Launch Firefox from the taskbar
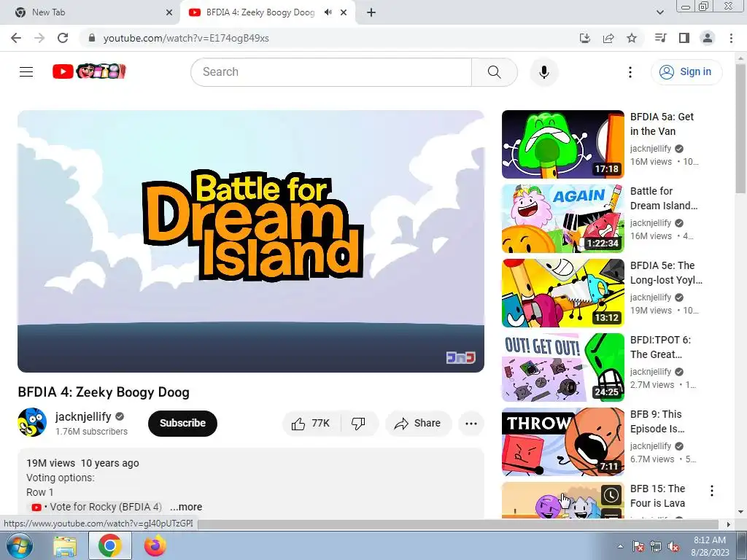This screenshot has height=560, width=747. click(x=155, y=545)
